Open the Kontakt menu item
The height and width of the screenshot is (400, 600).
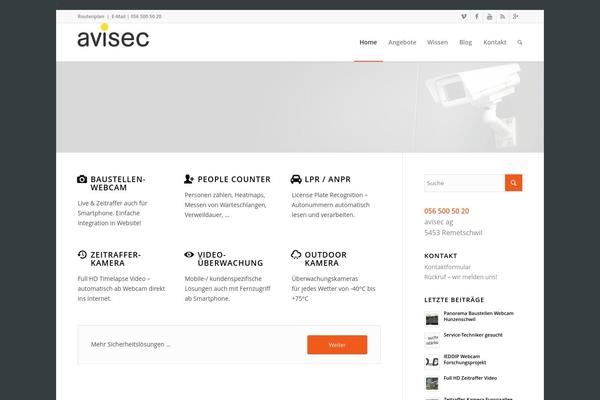coord(495,42)
